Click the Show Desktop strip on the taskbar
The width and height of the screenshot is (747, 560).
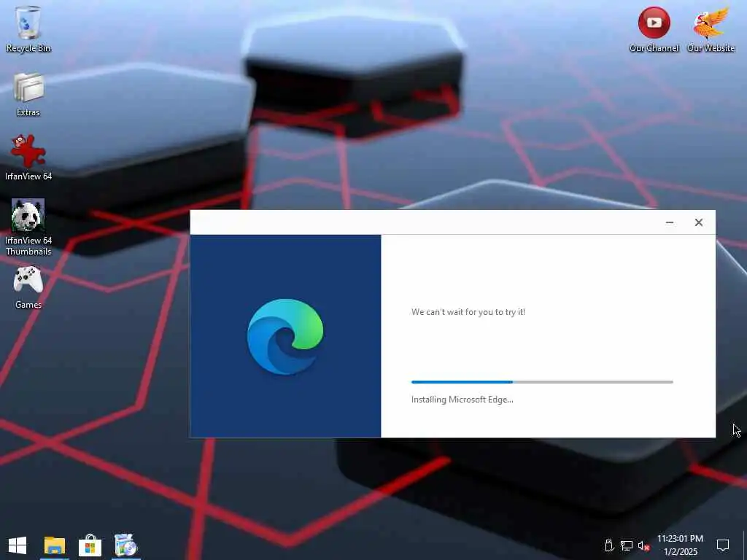pos(745,545)
